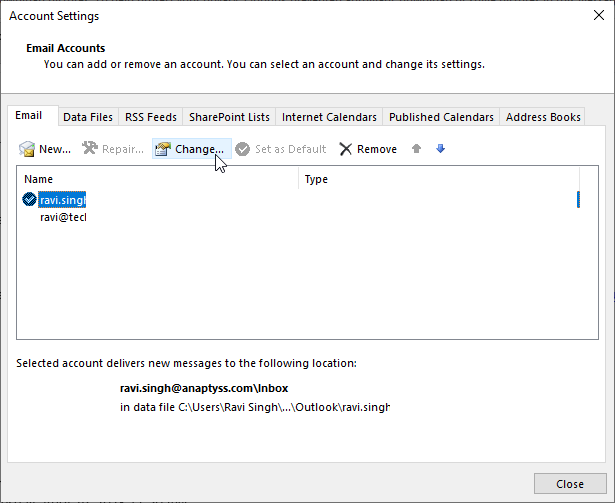Click default account checkmark icon beside ravi.singh
The image size is (615, 503).
(29, 199)
